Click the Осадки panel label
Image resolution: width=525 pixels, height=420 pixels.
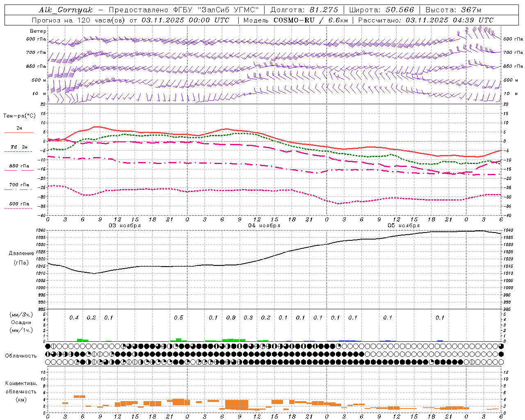pos(21,322)
